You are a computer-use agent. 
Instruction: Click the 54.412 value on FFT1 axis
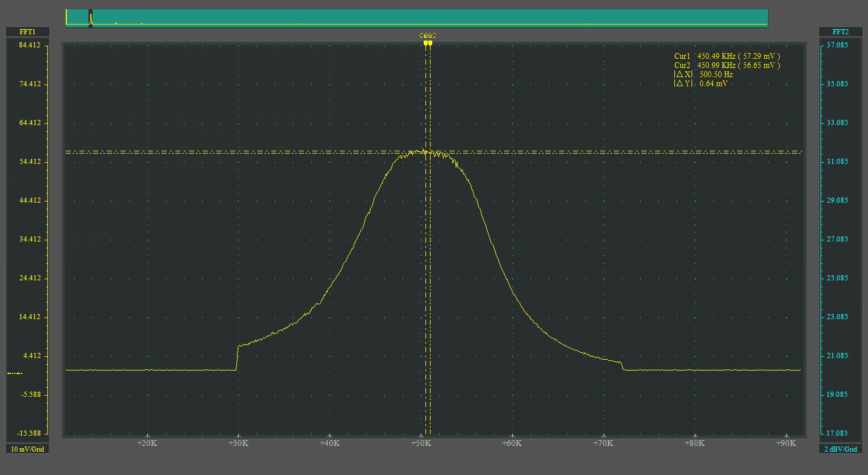pyautogui.click(x=30, y=162)
